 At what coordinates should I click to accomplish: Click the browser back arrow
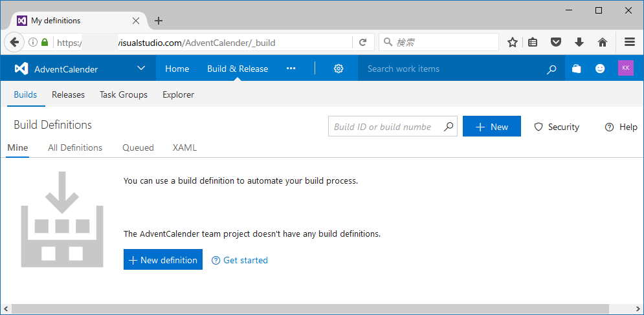[x=14, y=42]
